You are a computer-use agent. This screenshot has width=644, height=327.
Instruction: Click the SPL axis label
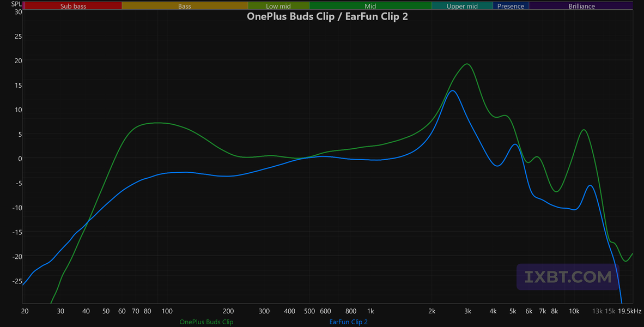click(16, 4)
